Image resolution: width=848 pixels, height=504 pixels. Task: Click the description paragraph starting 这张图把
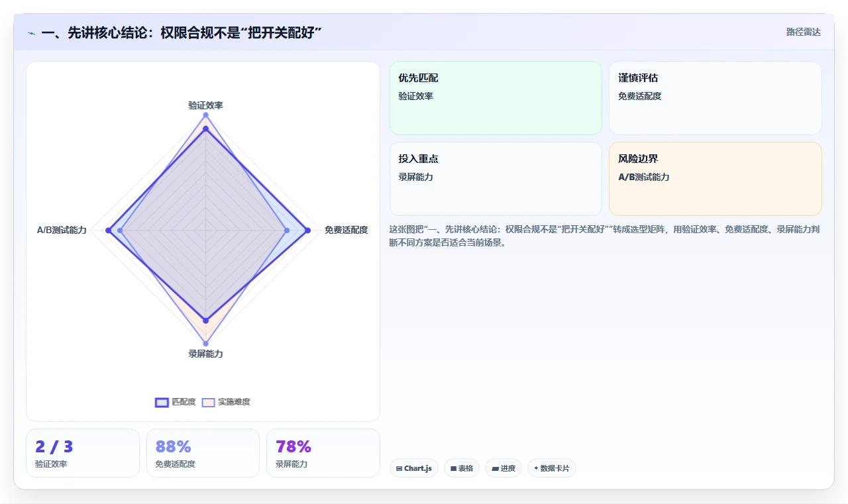[x=604, y=236]
